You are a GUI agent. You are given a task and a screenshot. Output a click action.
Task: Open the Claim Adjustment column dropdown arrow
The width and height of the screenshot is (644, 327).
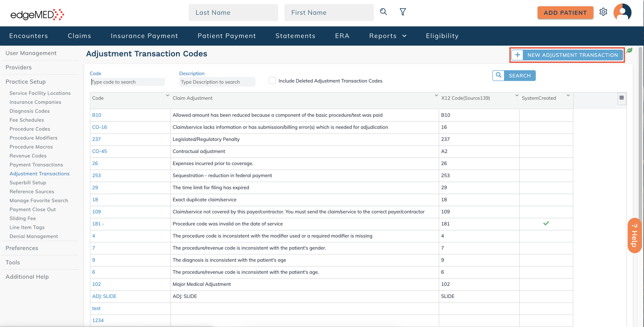pyautogui.click(x=436, y=96)
